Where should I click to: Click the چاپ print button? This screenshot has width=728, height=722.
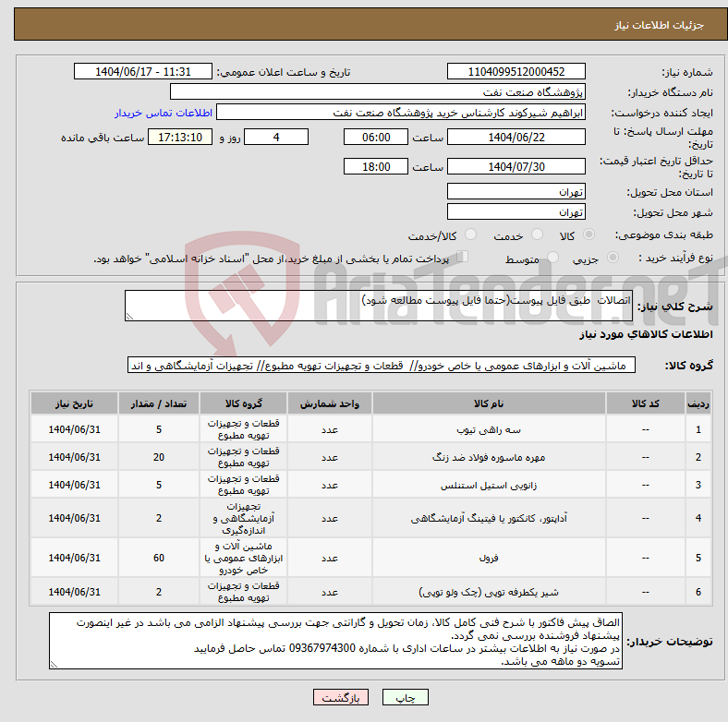point(405,697)
